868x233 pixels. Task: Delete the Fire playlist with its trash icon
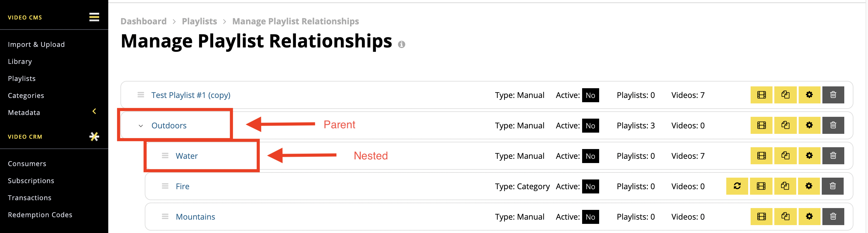(832, 186)
